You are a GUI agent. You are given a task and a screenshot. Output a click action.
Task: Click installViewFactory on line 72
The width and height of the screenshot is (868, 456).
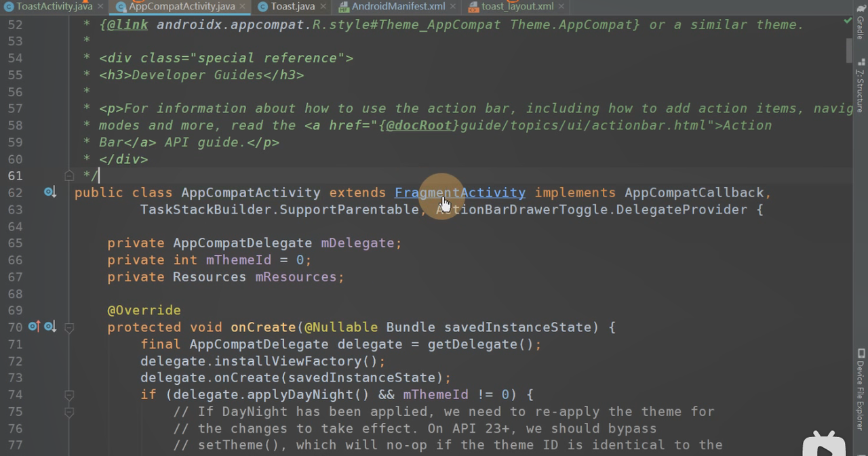coord(288,361)
